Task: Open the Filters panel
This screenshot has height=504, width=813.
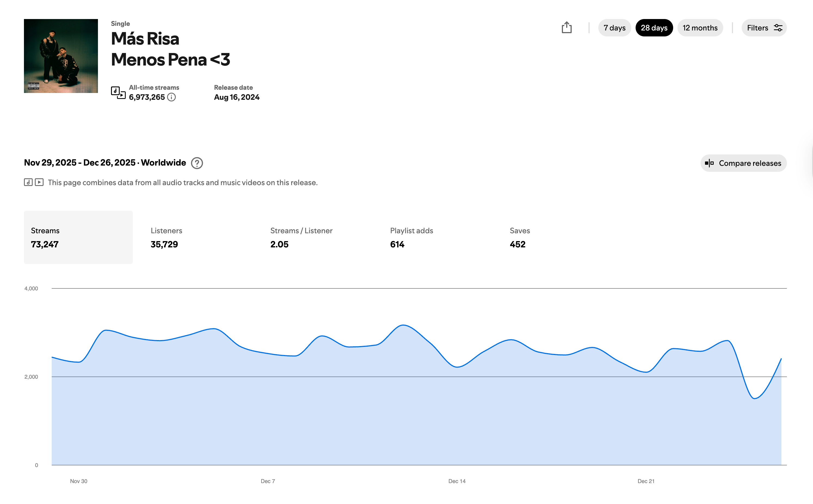Action: point(764,28)
